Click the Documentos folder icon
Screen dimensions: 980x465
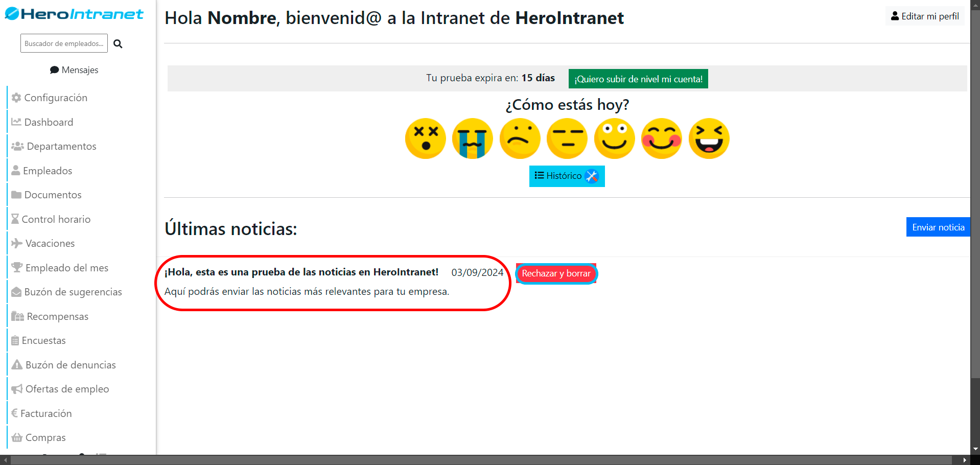click(16, 195)
